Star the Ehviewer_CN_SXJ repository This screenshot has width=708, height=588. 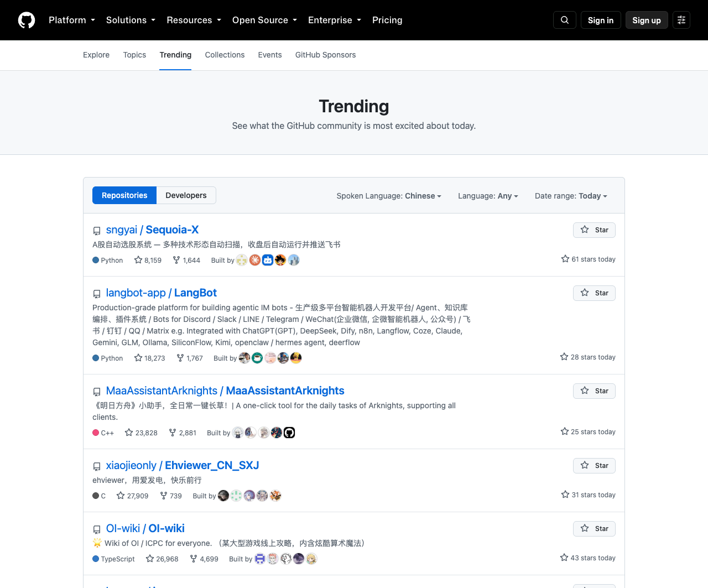click(594, 466)
